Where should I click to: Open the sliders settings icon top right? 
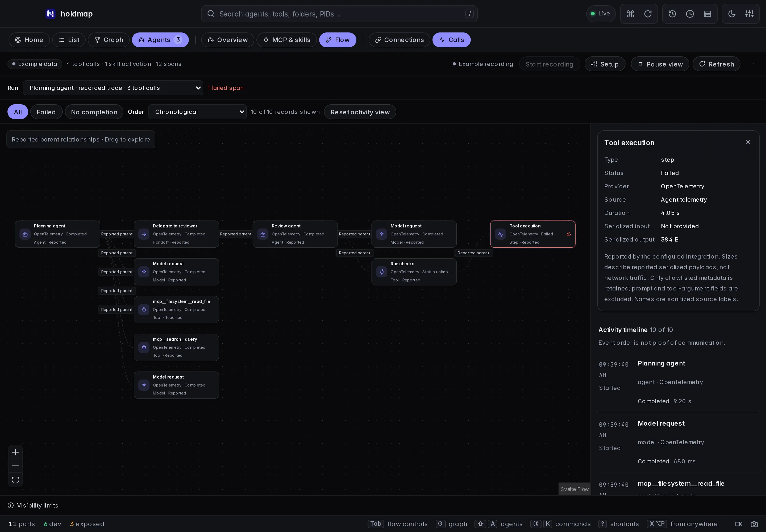[x=749, y=14]
